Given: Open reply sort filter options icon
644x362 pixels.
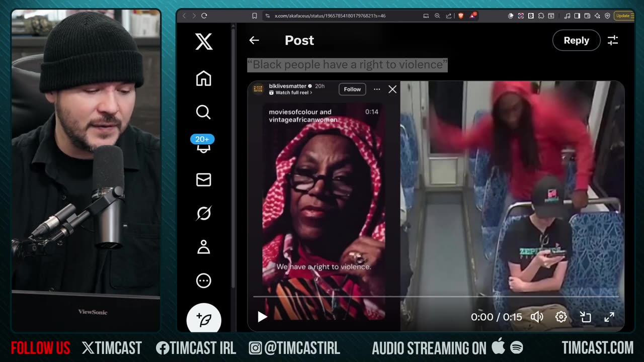Looking at the screenshot, I should coord(613,40).
